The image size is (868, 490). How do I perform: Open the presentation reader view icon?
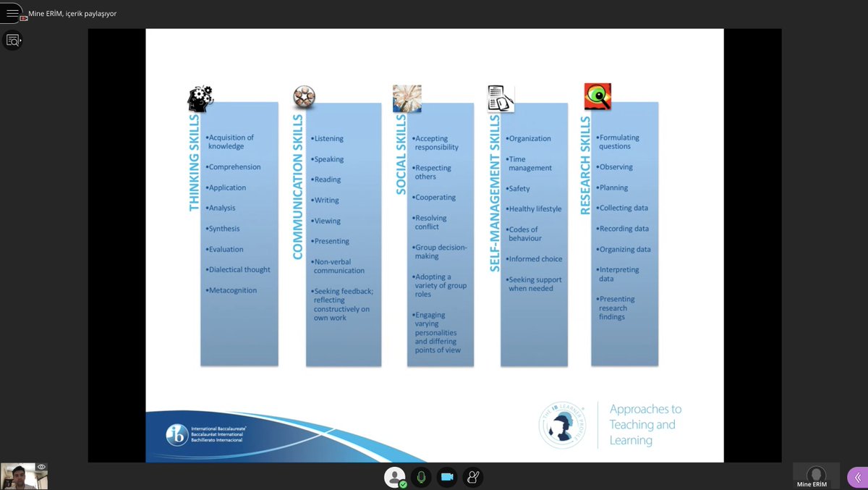(13, 40)
